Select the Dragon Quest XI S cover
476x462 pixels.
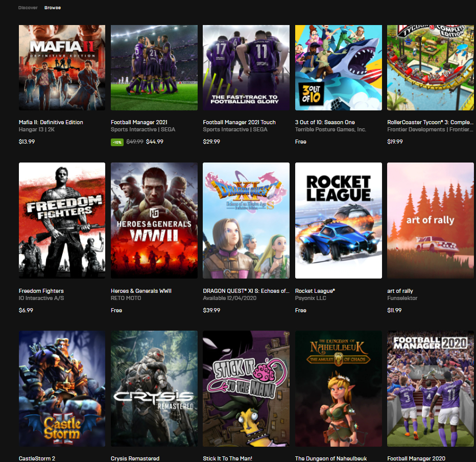tap(246, 220)
